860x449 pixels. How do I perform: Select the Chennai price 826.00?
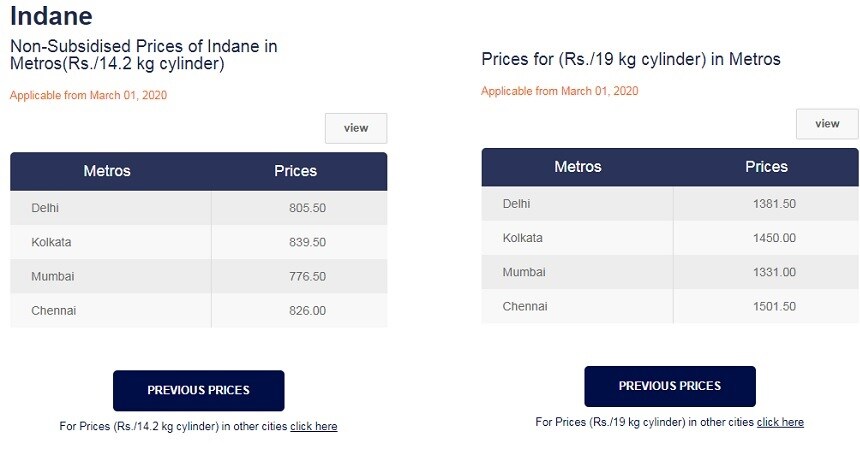point(307,310)
